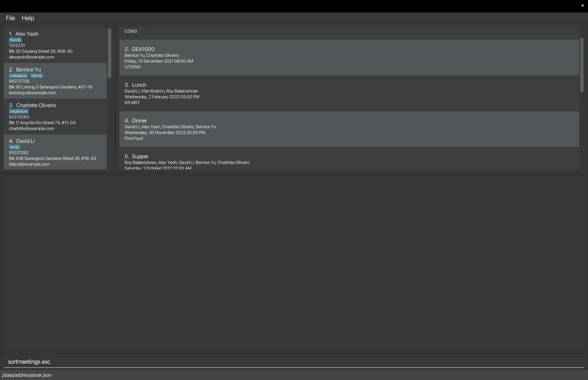Open the Help menu
The width and height of the screenshot is (588, 380).
pos(28,18)
